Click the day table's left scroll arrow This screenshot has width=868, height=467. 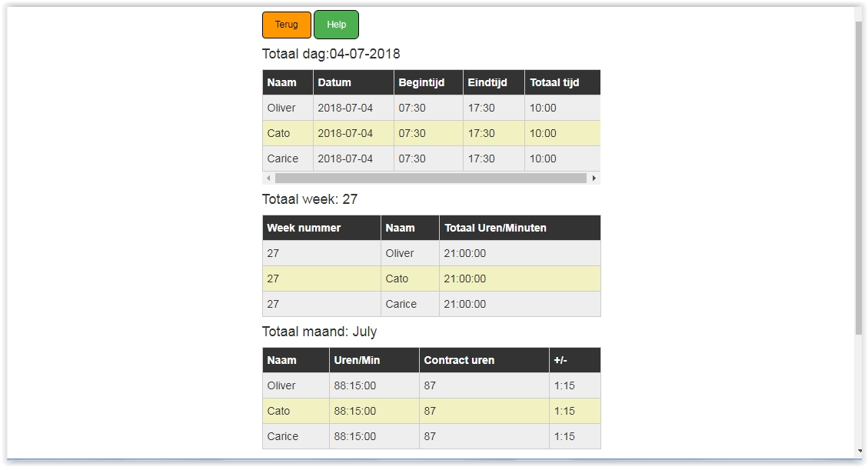click(268, 178)
